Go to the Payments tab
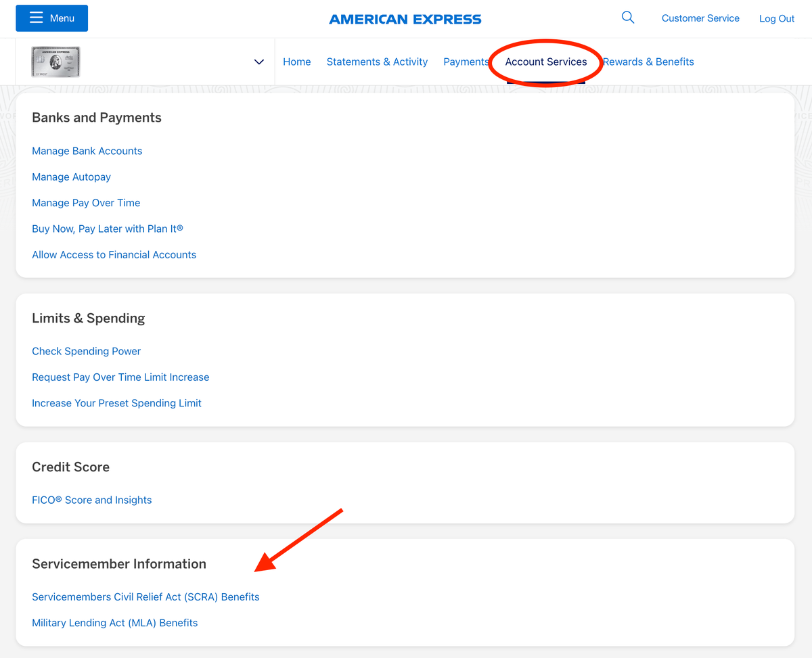812x658 pixels. (466, 62)
